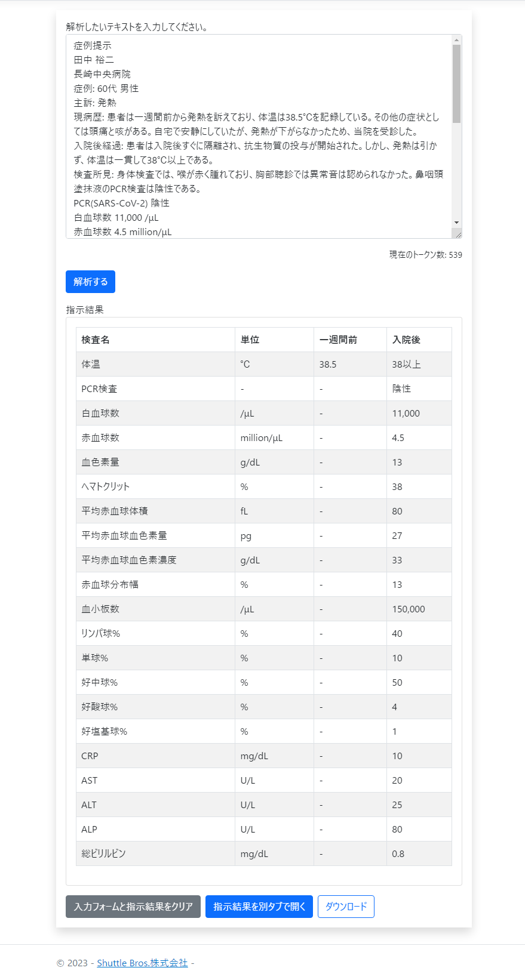Click the 33 value cell

click(419, 560)
